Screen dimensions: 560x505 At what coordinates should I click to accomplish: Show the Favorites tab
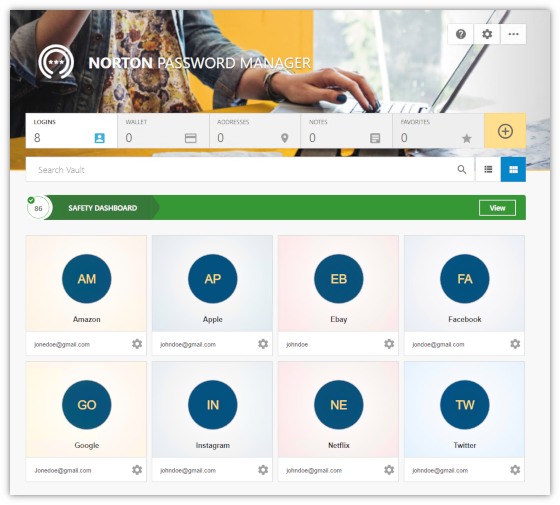pos(438,131)
